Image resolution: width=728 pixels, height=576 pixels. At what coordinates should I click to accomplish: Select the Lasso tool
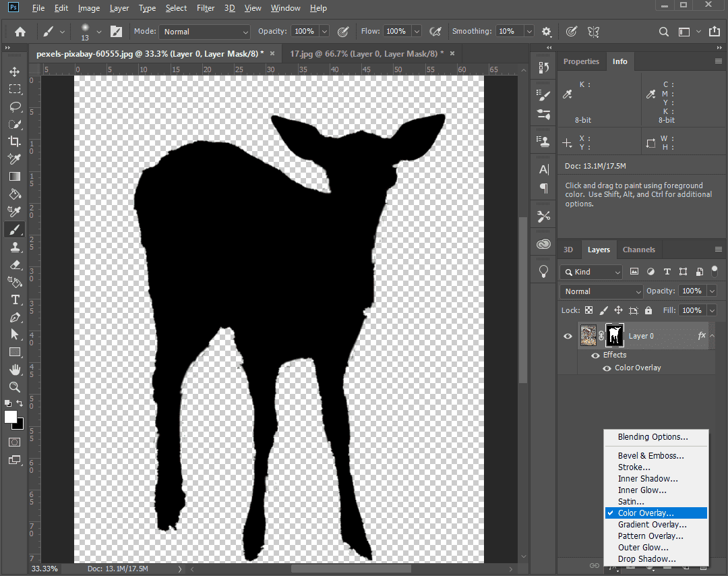[15, 107]
